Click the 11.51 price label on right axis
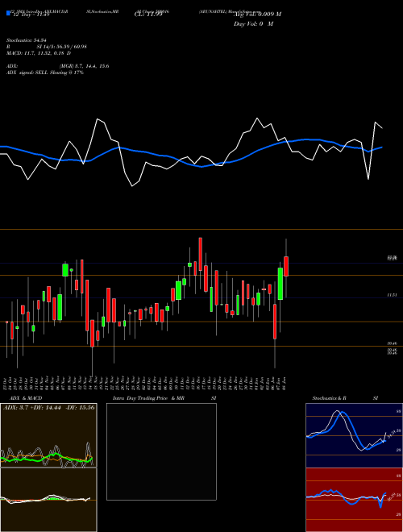The width and height of the screenshot is (403, 532). pos(393,296)
